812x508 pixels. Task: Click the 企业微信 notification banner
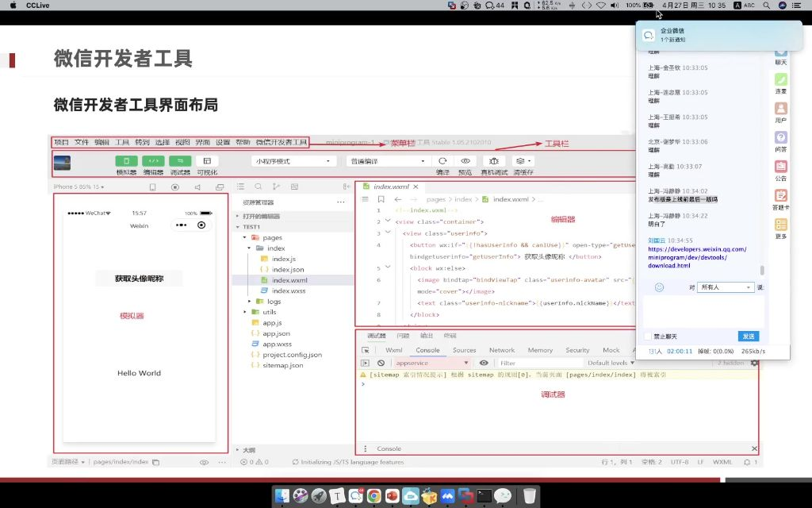(719, 35)
